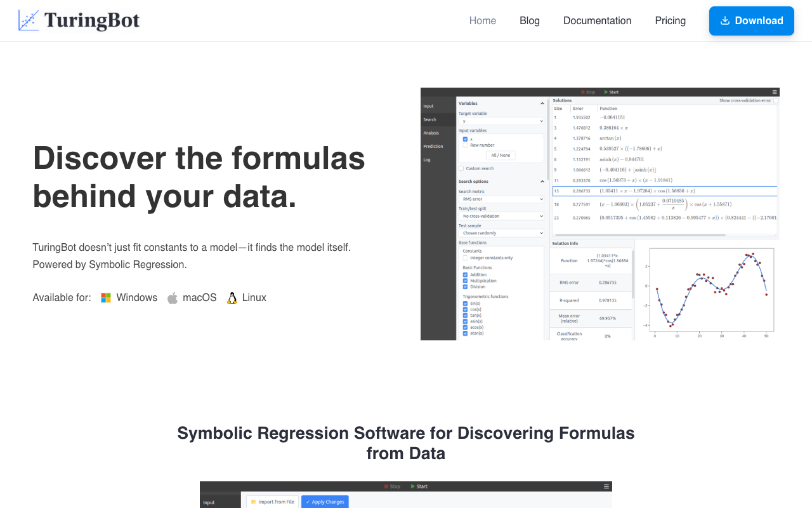Image resolution: width=812 pixels, height=508 pixels.
Task: Click the Windows logo icon
Action: (106, 298)
